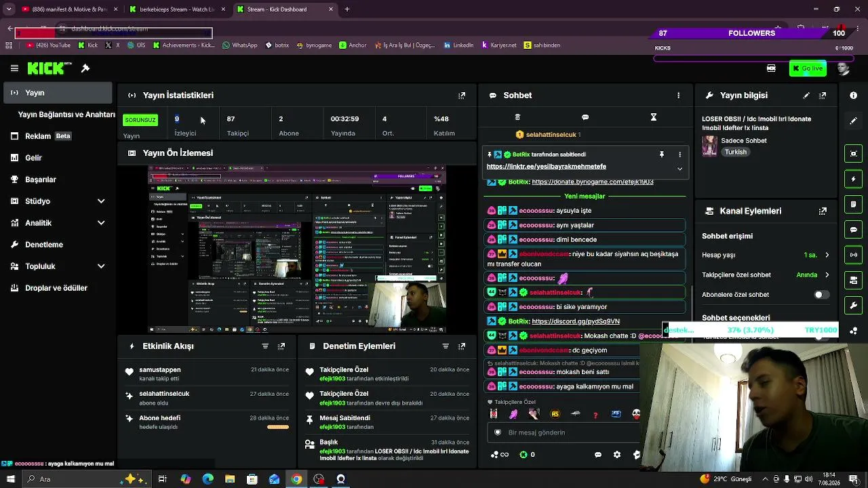The height and width of the screenshot is (488, 868).
Task: Click the Achievements - Kick bookmark
Action: coord(184,45)
